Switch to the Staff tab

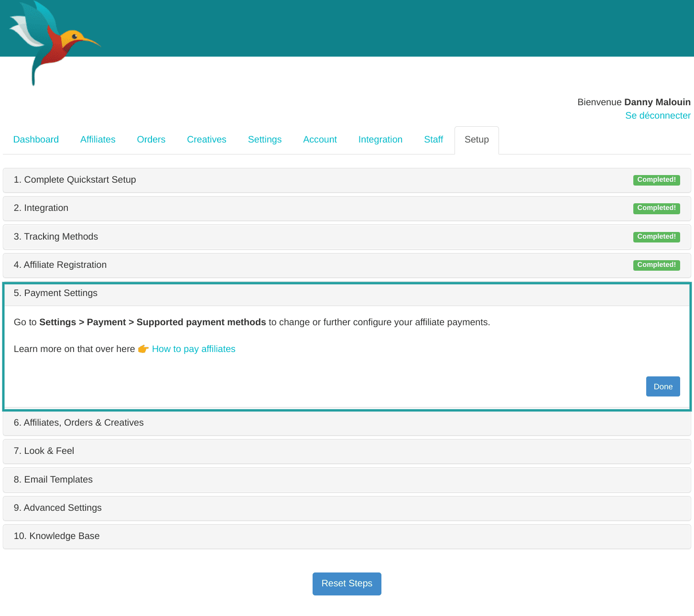(x=433, y=140)
